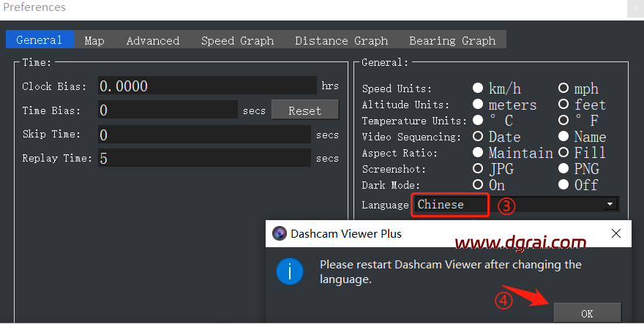This screenshot has height=324, width=644.
Task: Switch to the Speed Graph tab
Action: pyautogui.click(x=237, y=41)
